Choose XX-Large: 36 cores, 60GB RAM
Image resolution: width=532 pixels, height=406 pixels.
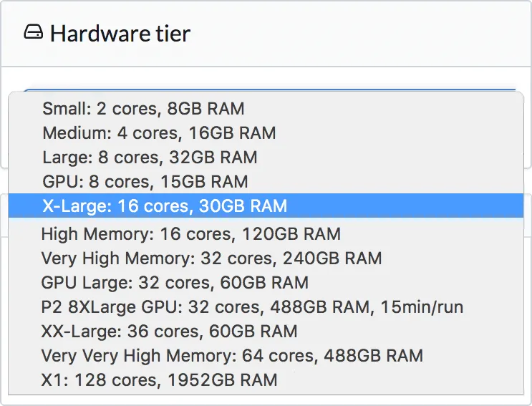[169, 332]
